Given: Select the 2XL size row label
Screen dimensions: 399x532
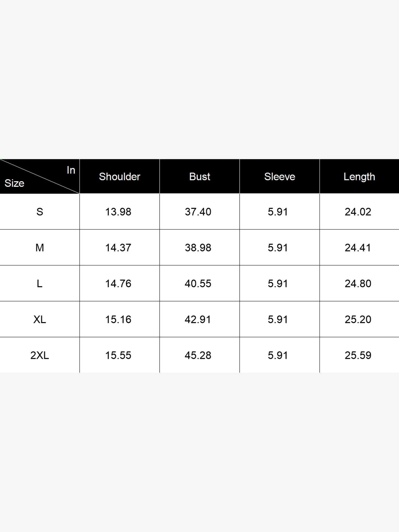Looking at the screenshot, I should [x=40, y=355].
